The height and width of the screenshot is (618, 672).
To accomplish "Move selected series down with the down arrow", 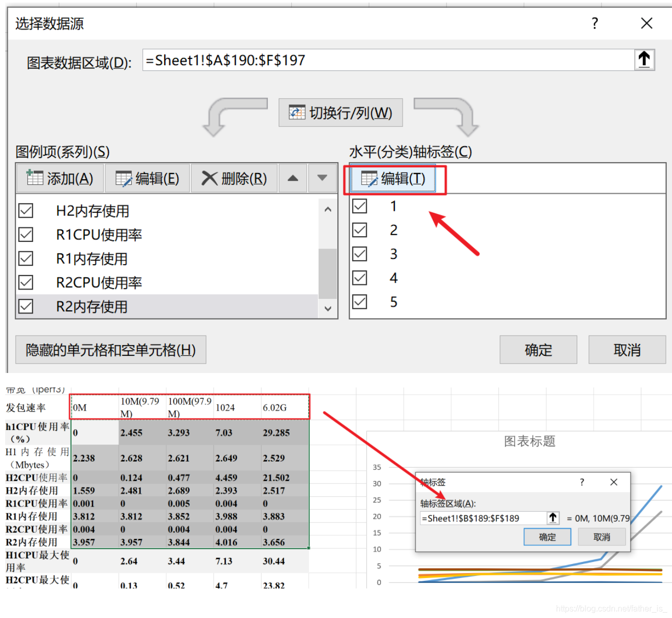I will pos(322,179).
